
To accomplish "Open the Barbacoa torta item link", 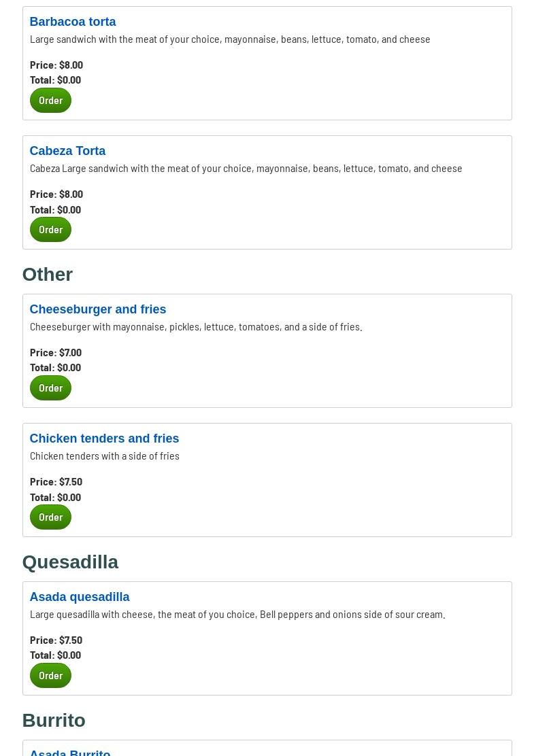I will [73, 22].
